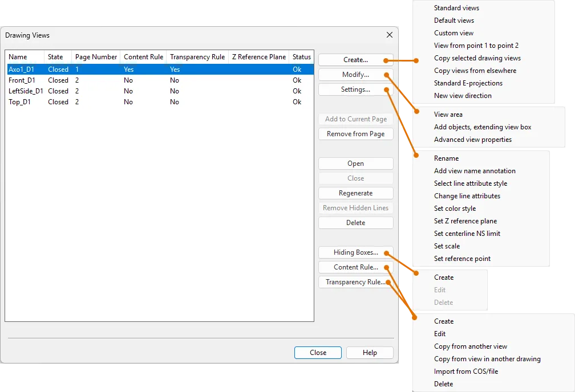Image resolution: width=575 pixels, height=392 pixels.
Task: Click the Open button
Action: pyautogui.click(x=356, y=164)
